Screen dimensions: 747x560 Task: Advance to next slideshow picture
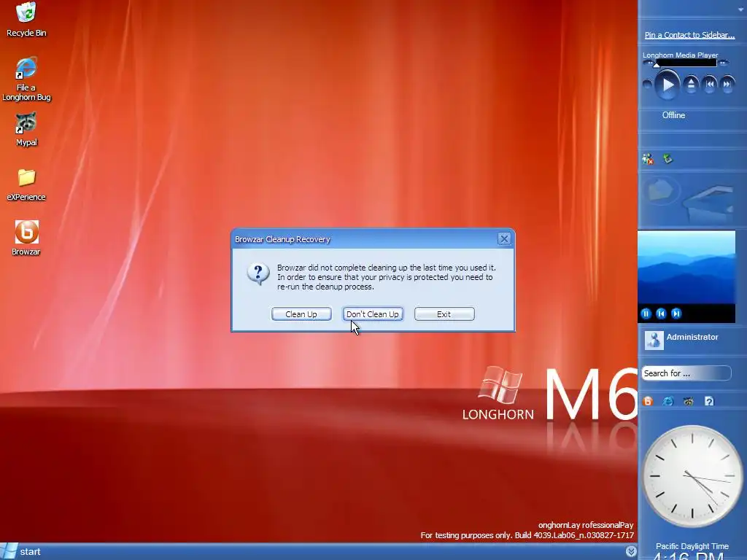tap(676, 314)
